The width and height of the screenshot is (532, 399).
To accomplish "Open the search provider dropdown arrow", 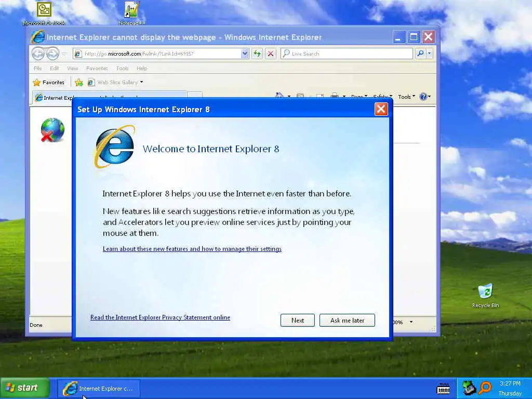I will (430, 54).
